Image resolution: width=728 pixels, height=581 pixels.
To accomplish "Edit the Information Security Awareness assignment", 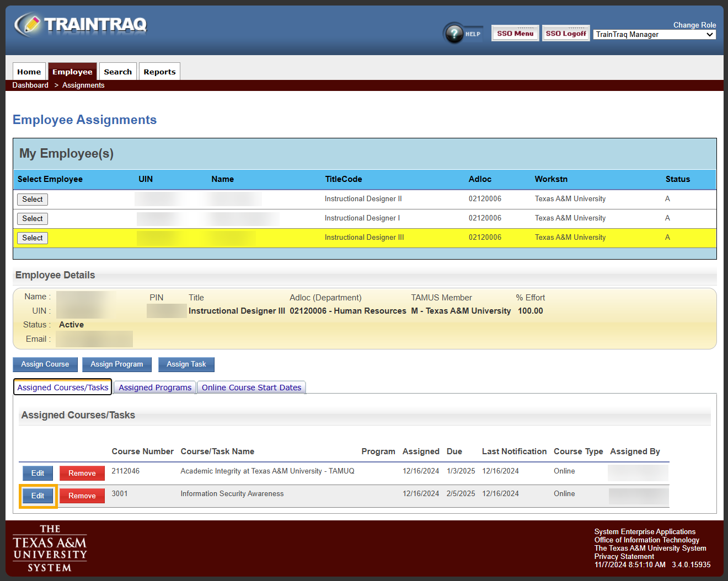I will point(37,496).
